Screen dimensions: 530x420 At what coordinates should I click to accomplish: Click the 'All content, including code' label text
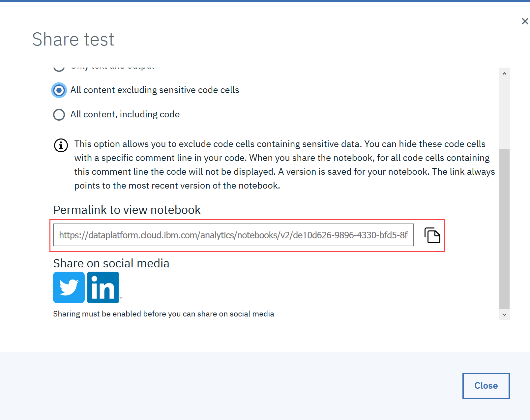pyautogui.click(x=125, y=114)
